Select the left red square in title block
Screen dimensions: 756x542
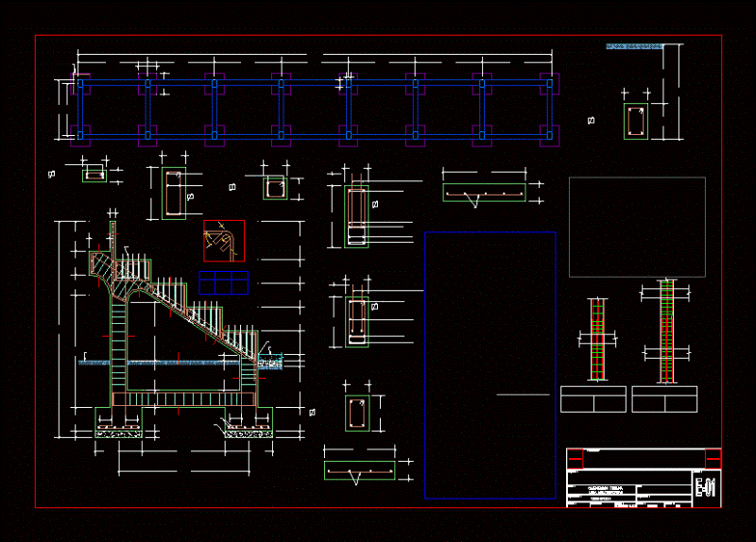pyautogui.click(x=575, y=459)
